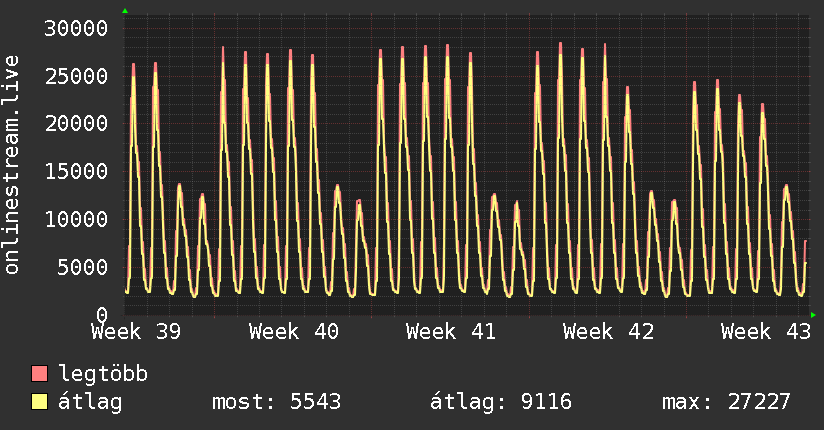Click the yellow átlag legend swatch
Screen dimensions: 824x430
pos(39,402)
